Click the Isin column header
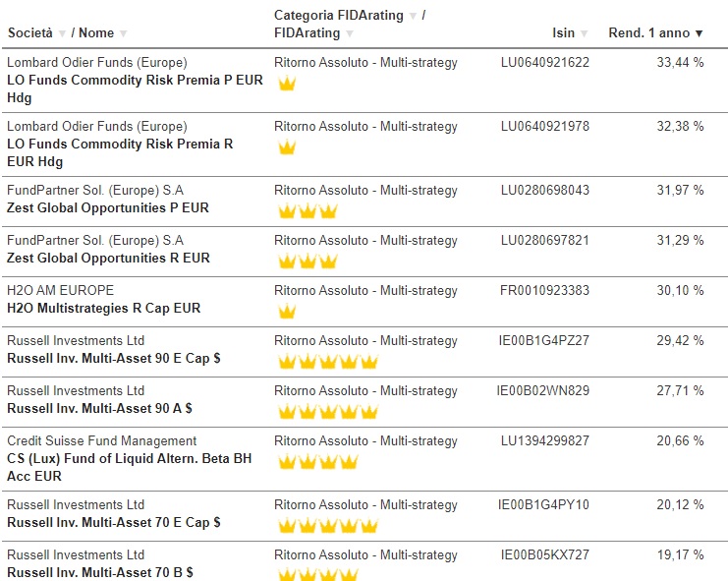Screen dimensions: 728x581 click(563, 33)
